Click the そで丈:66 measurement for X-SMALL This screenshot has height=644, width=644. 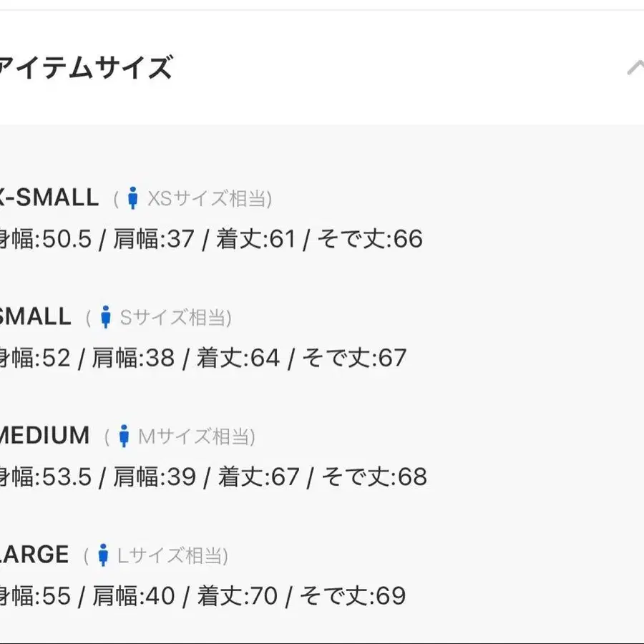[369, 239]
